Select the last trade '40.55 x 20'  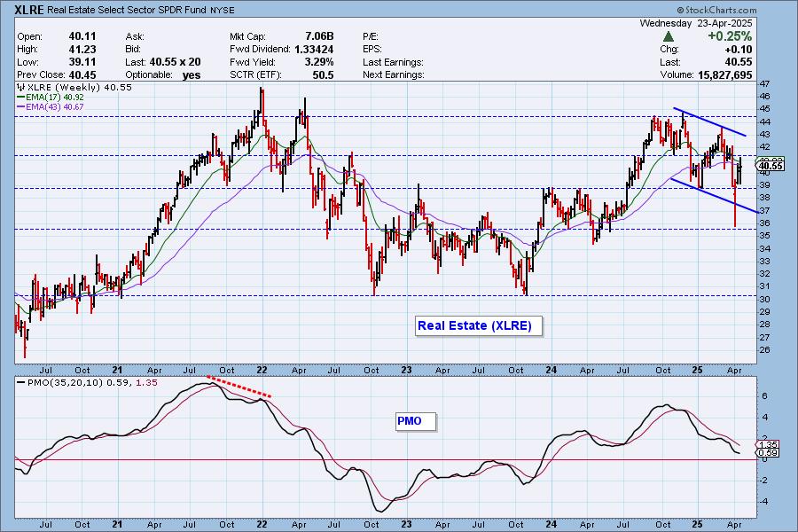pyautogui.click(x=175, y=62)
